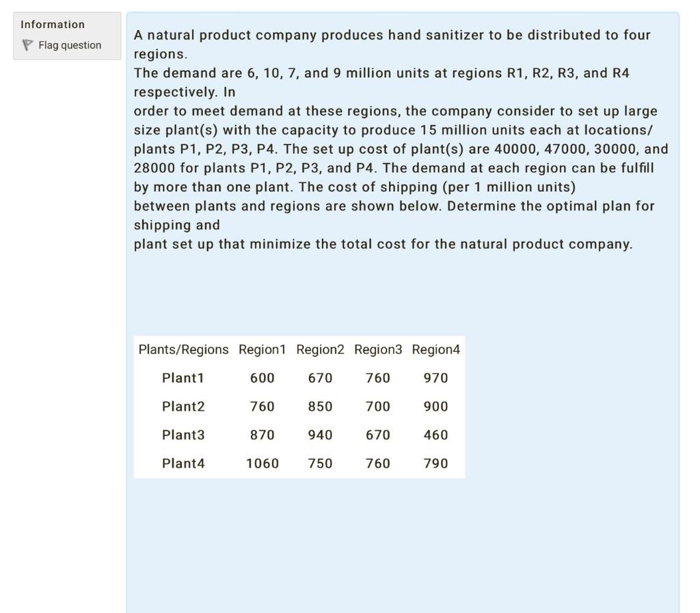This screenshot has width=700, height=613.
Task: Click the Region1 column header
Action: (262, 349)
